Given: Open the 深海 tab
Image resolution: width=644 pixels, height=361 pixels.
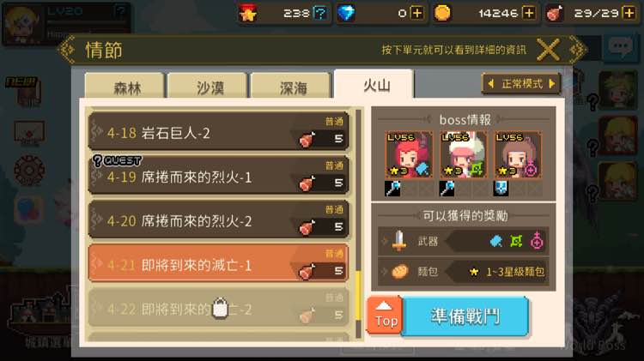Looking at the screenshot, I should (x=291, y=87).
